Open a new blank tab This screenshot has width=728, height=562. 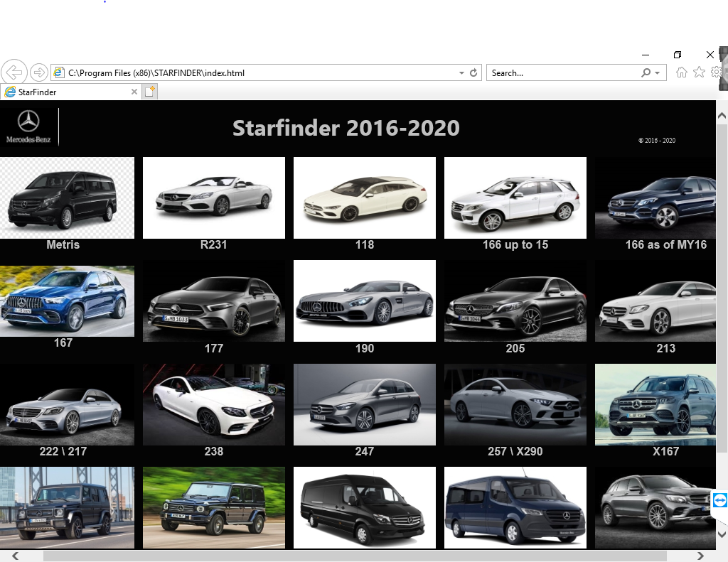[x=150, y=92]
